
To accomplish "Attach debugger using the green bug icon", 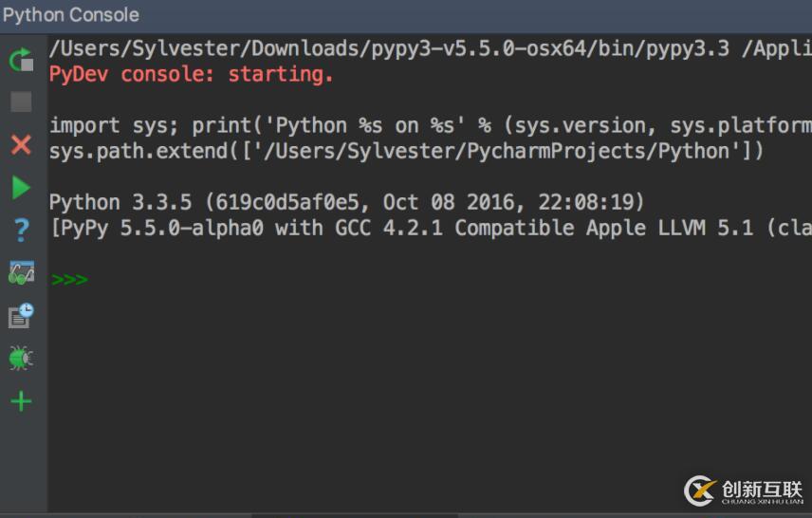I will 21,358.
